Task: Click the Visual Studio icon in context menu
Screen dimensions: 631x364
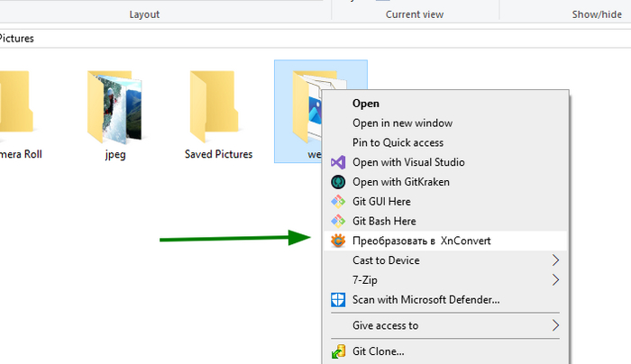Action: point(338,163)
